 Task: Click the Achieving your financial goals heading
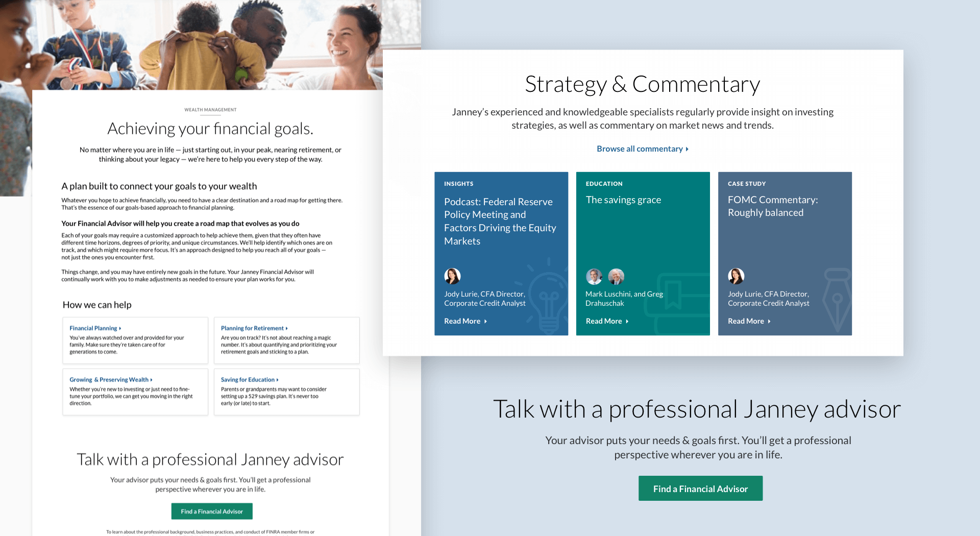(x=210, y=129)
